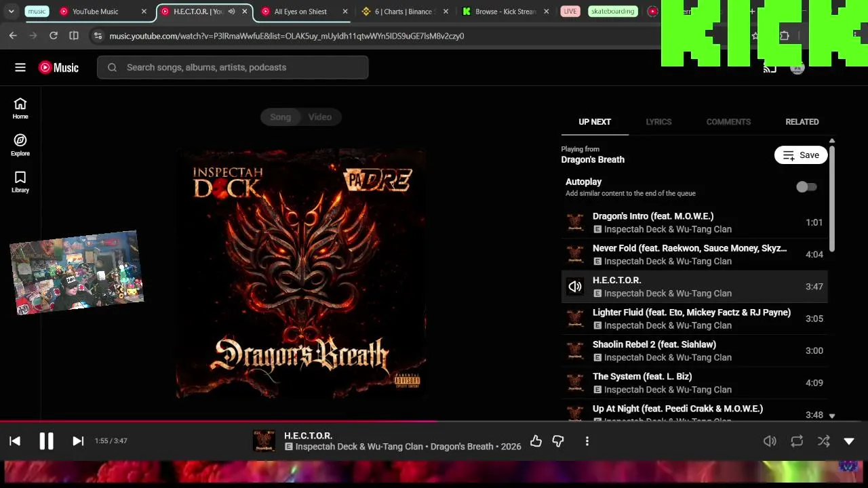
Task: Toggle repeat mode in player bar
Action: (x=797, y=441)
